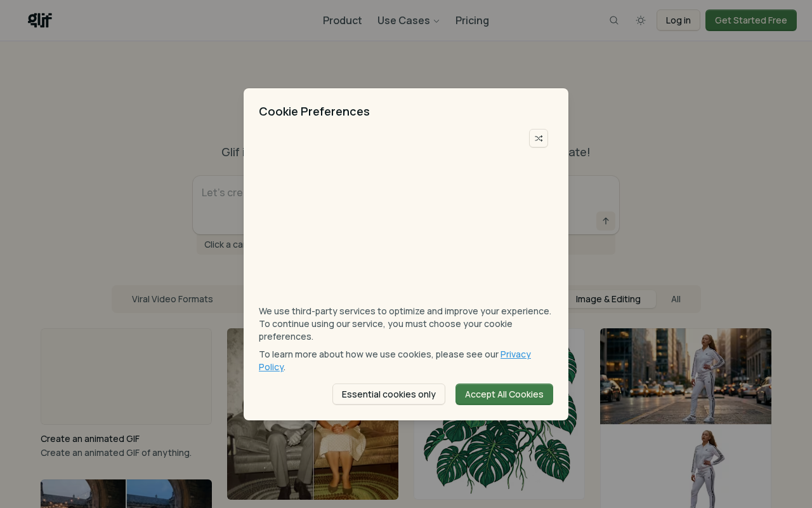Toggle the light/dark theme sun icon

641,20
